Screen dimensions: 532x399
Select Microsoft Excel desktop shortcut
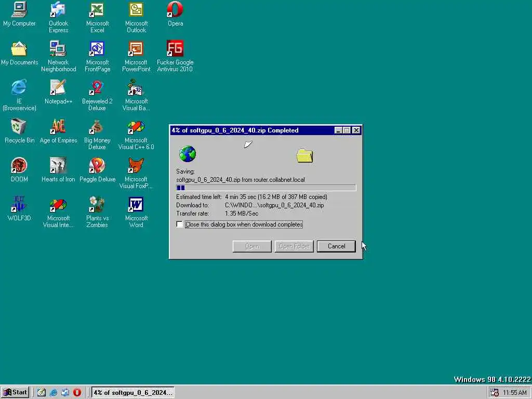click(x=97, y=17)
